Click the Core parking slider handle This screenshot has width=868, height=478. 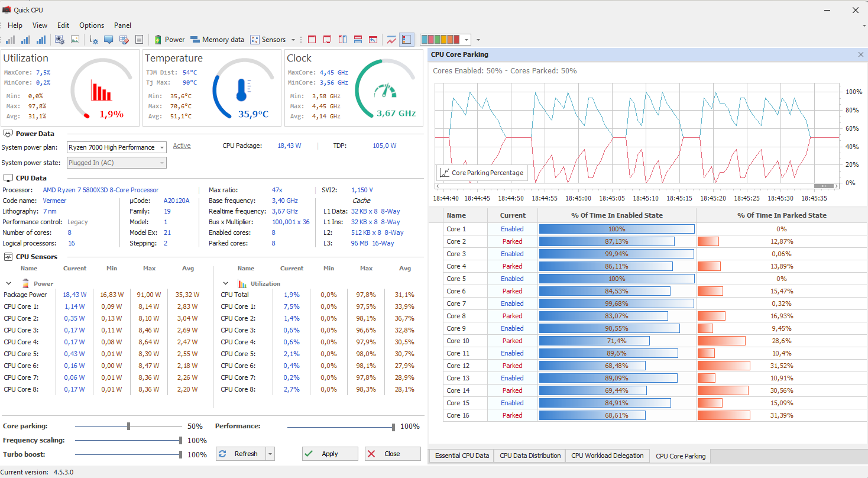click(x=128, y=426)
